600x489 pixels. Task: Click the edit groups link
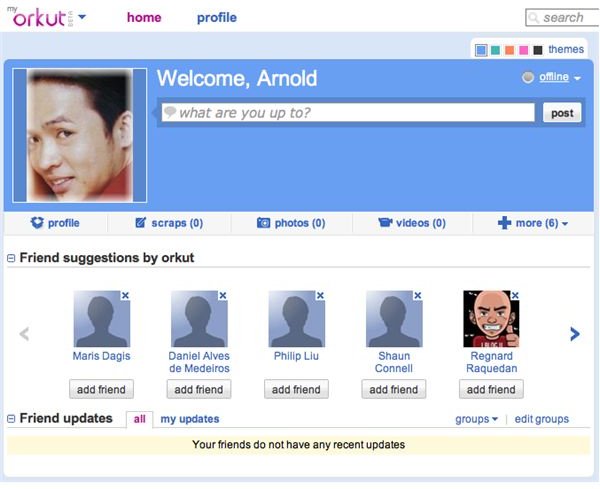pos(542,419)
